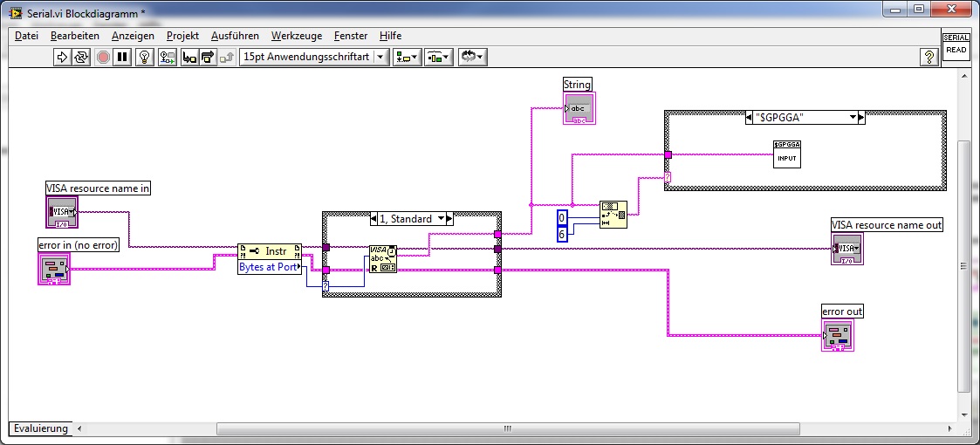Click the Step Out button
Image resolution: width=980 pixels, height=445 pixels.
click(x=227, y=57)
